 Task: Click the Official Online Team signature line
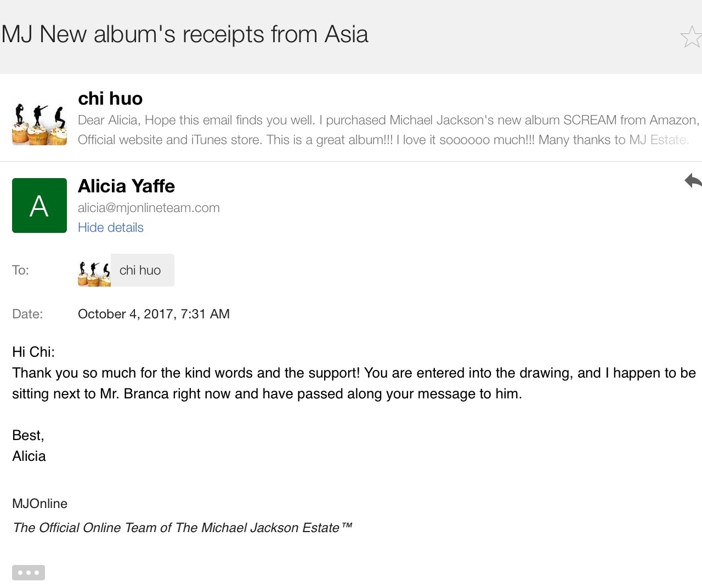tap(182, 528)
